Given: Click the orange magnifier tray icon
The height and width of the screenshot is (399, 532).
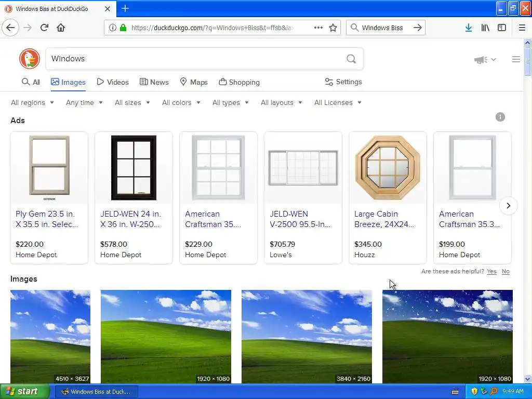Looking at the screenshot, I should (x=494, y=391).
